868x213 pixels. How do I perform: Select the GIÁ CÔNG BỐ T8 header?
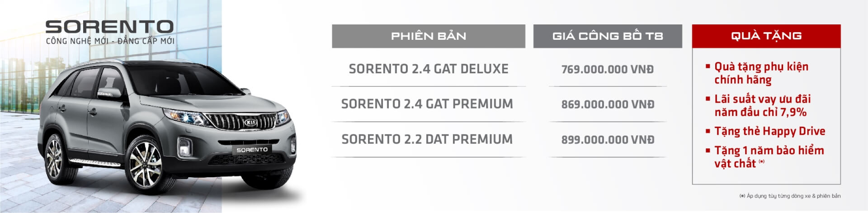(x=607, y=36)
